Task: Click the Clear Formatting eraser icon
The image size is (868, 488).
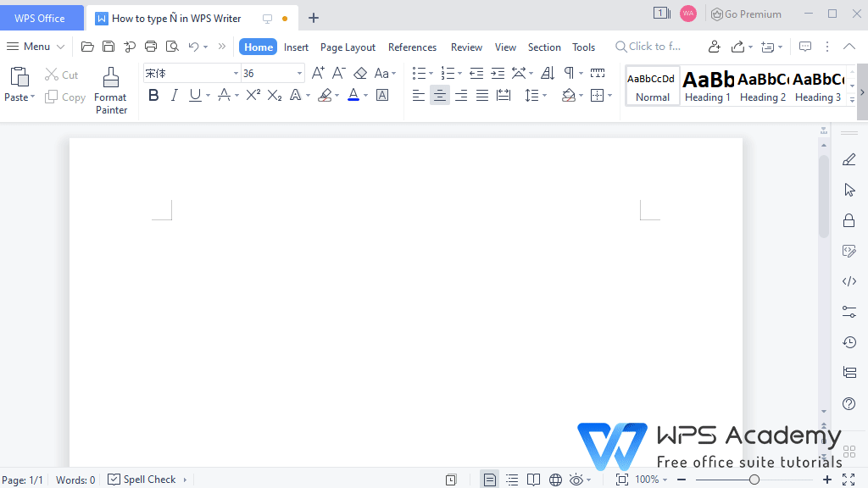Action: 360,73
